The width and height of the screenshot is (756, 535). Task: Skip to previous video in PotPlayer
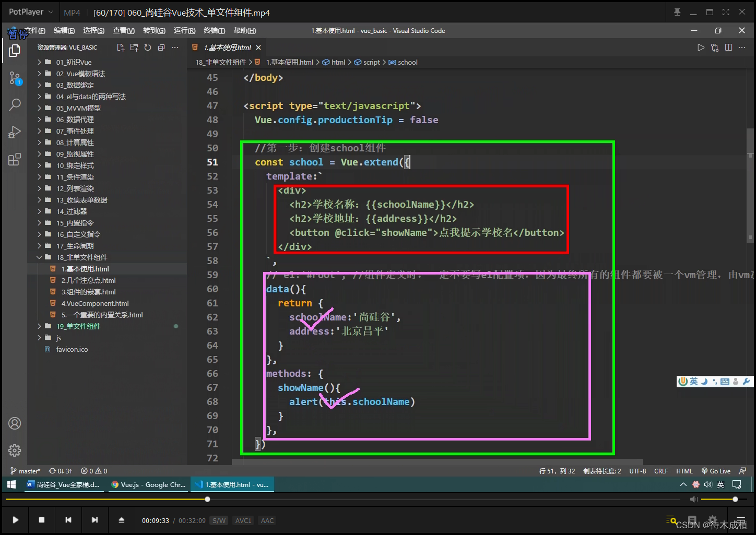68,520
